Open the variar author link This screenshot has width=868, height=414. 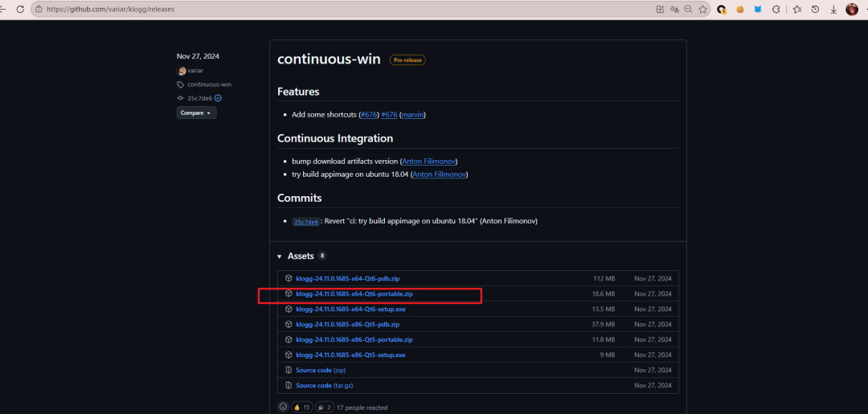click(x=195, y=71)
